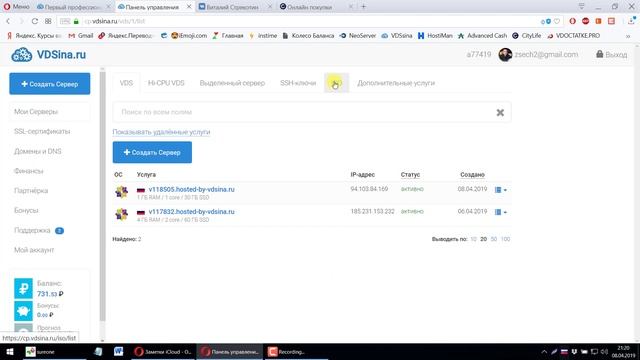
Task: Sort table by the Статус column header
Action: (410, 174)
